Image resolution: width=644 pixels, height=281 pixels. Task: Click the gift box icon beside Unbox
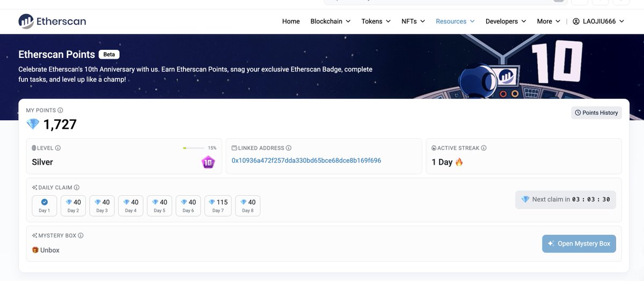pyautogui.click(x=35, y=250)
